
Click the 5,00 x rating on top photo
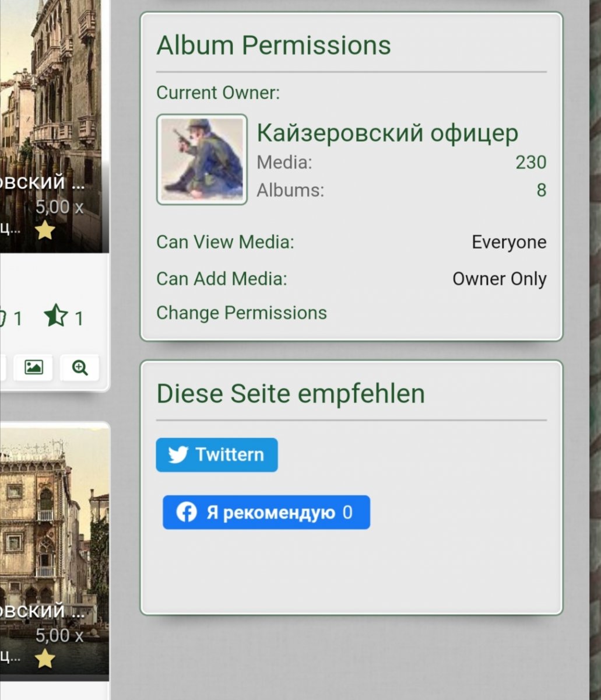click(59, 207)
